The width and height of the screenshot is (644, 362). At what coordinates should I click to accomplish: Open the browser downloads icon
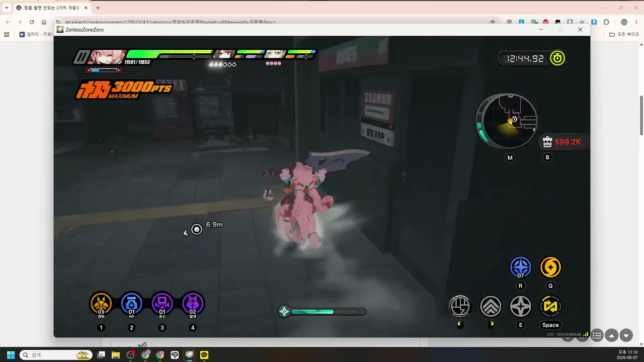tap(594, 22)
